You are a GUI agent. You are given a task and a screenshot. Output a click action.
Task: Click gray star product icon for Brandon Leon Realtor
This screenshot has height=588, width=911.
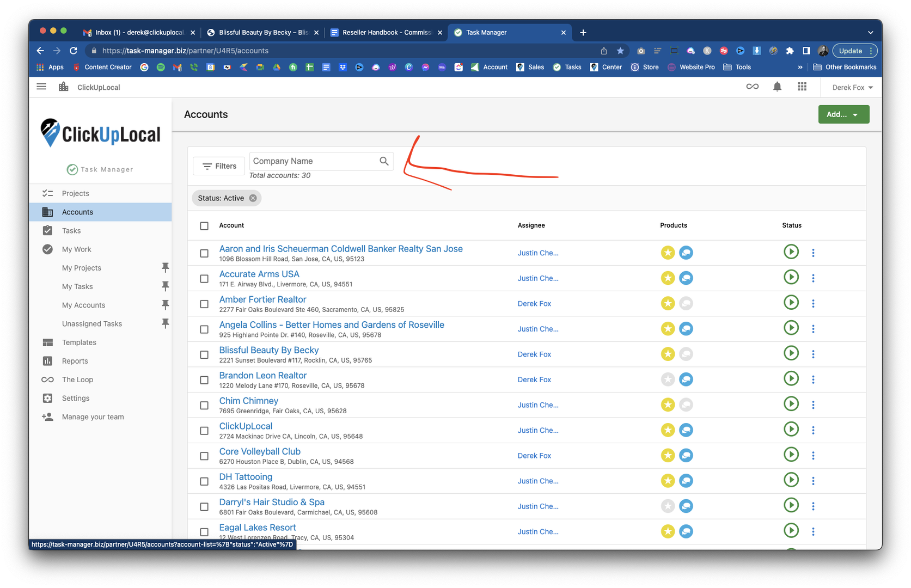(668, 379)
